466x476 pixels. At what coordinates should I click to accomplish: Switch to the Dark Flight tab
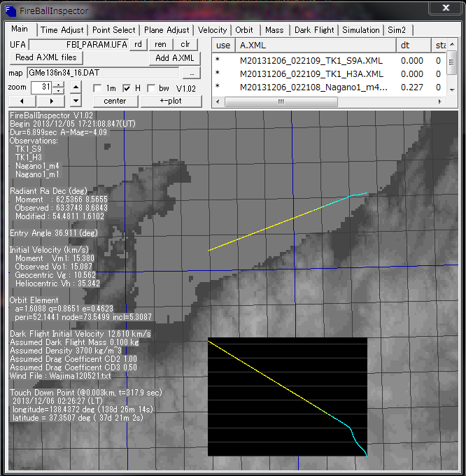tap(313, 30)
